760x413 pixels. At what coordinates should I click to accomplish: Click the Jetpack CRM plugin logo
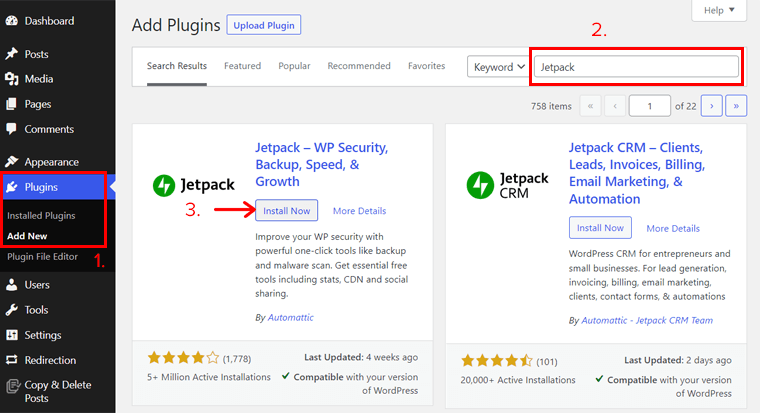(x=507, y=185)
